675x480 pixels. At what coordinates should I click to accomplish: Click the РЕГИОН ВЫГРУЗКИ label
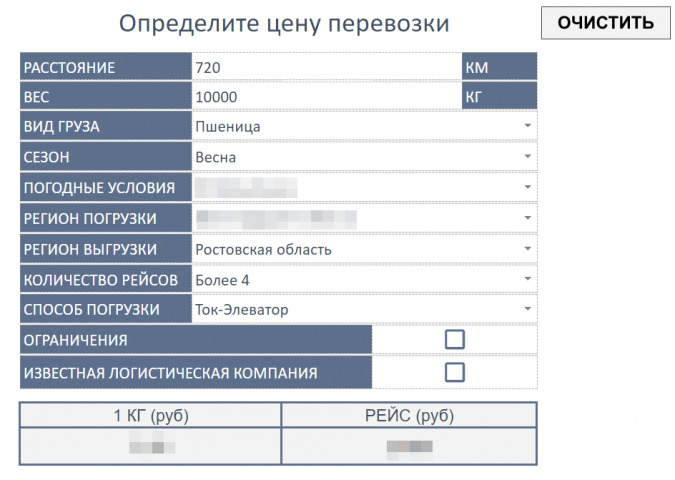(105, 249)
